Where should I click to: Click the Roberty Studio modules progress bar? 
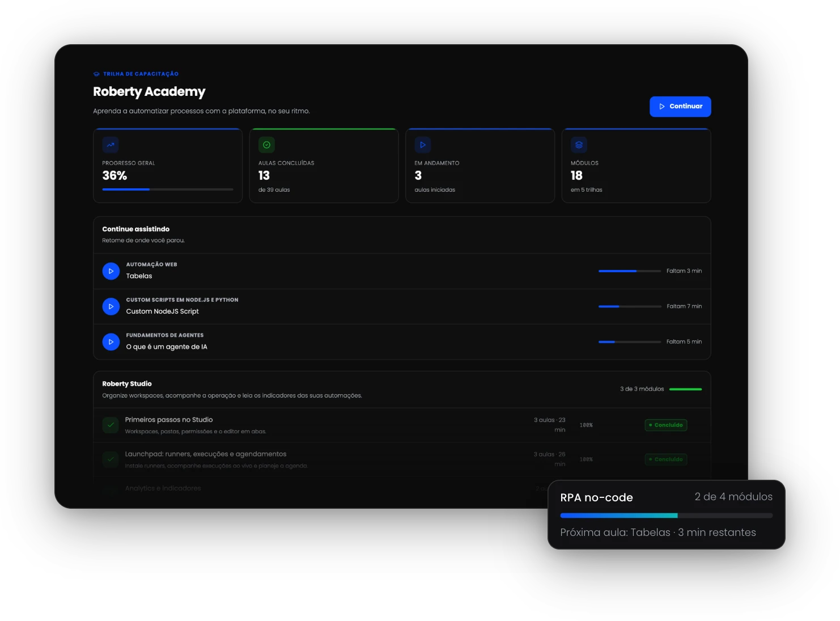686,389
